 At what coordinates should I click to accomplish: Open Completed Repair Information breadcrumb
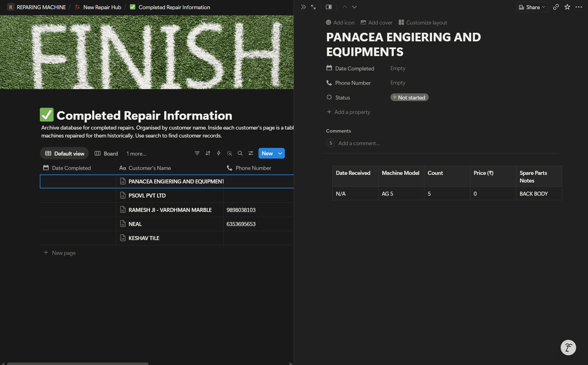click(x=170, y=7)
